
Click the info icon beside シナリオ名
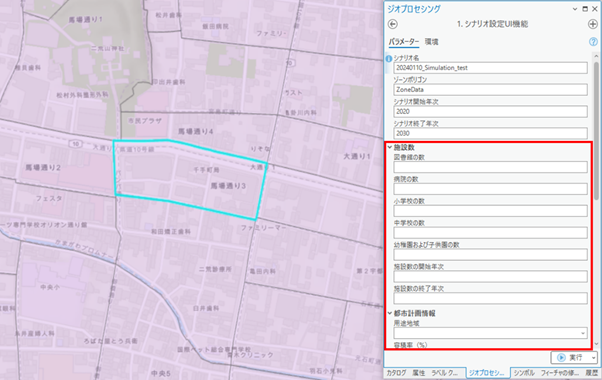click(389, 59)
